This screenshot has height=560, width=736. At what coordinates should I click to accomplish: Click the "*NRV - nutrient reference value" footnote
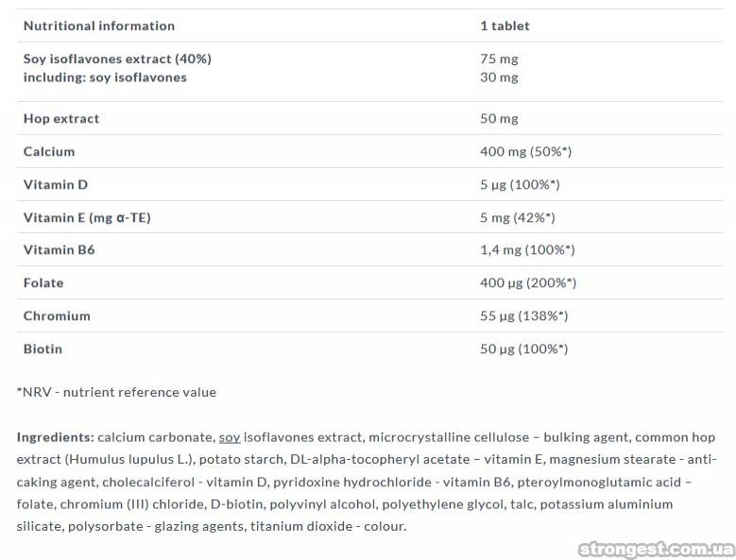pyautogui.click(x=116, y=392)
